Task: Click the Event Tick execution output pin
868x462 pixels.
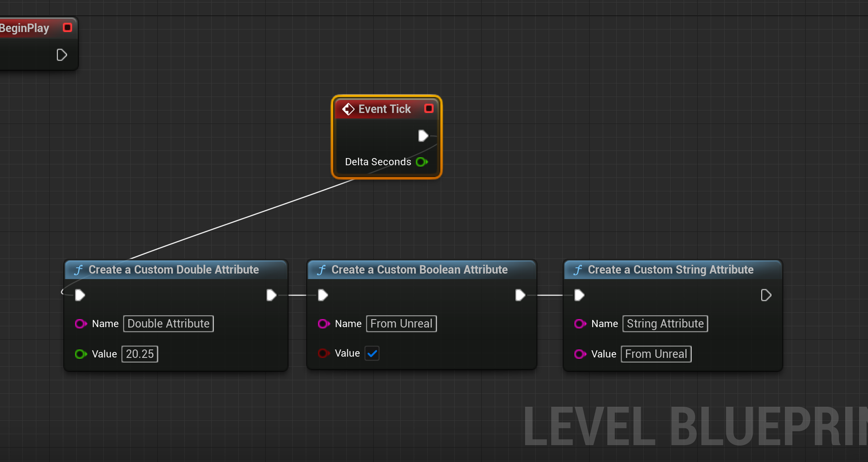Action: click(x=423, y=136)
